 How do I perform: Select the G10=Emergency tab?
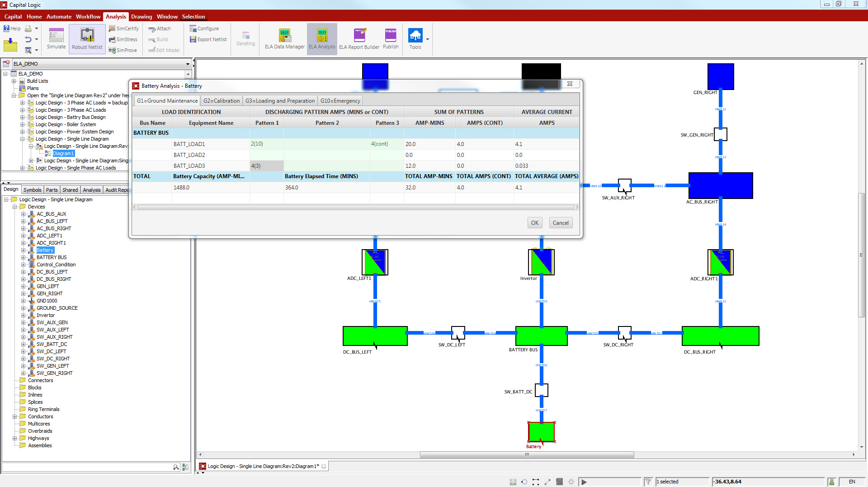pyautogui.click(x=340, y=101)
